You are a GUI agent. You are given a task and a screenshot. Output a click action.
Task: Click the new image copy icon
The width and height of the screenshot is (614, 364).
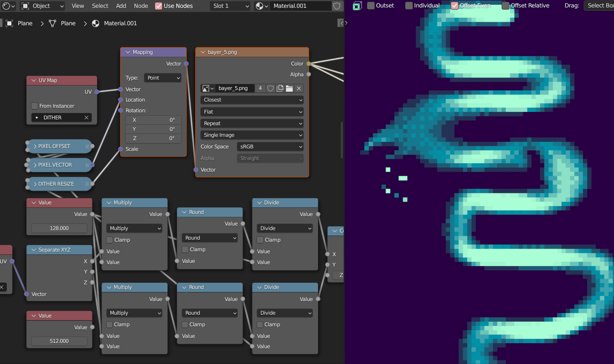point(280,88)
